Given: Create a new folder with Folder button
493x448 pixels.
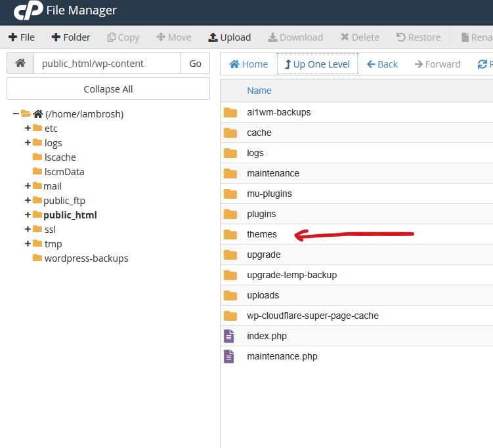Looking at the screenshot, I should 71,37.
